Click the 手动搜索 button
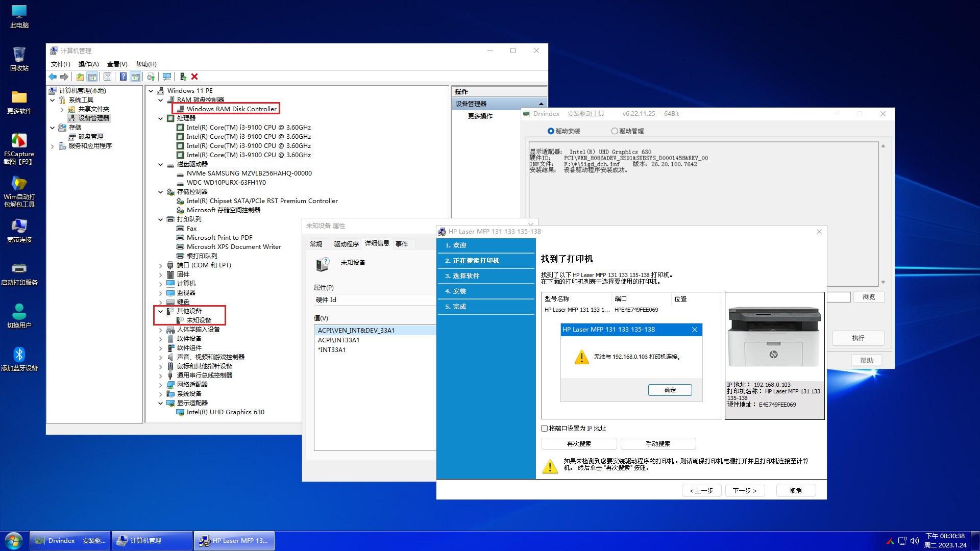Image resolution: width=980 pixels, height=551 pixels. point(658,443)
